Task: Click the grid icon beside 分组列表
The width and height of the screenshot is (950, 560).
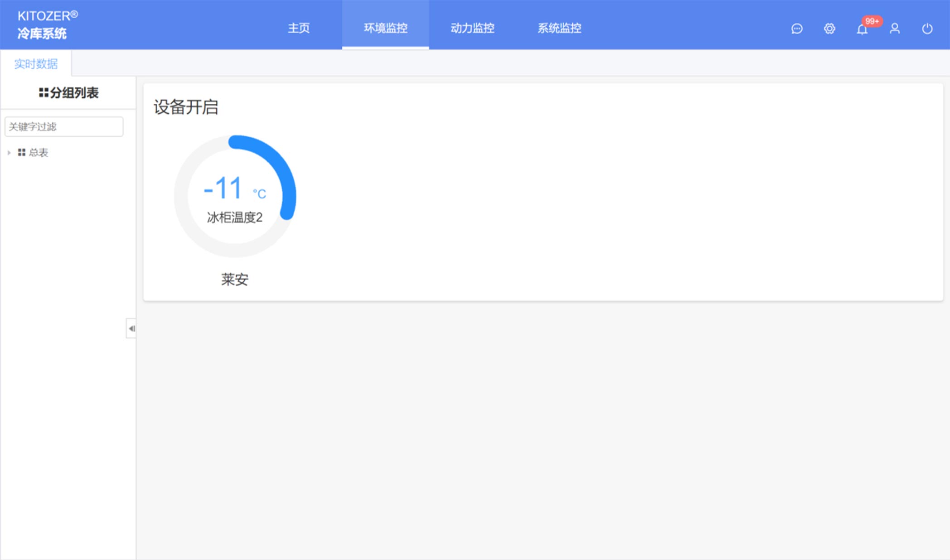Action: 44,93
